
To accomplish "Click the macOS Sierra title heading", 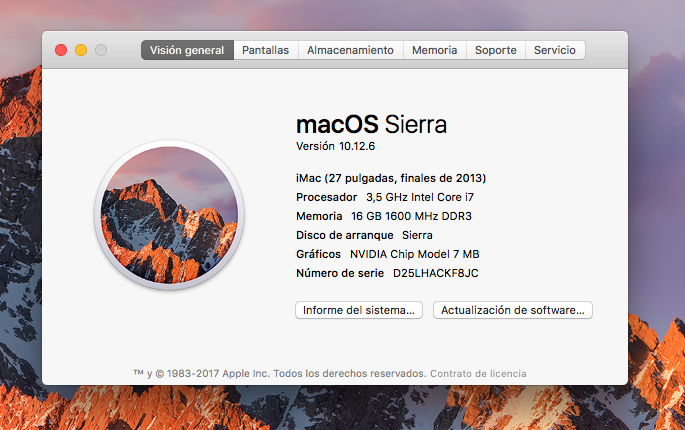I will click(371, 124).
